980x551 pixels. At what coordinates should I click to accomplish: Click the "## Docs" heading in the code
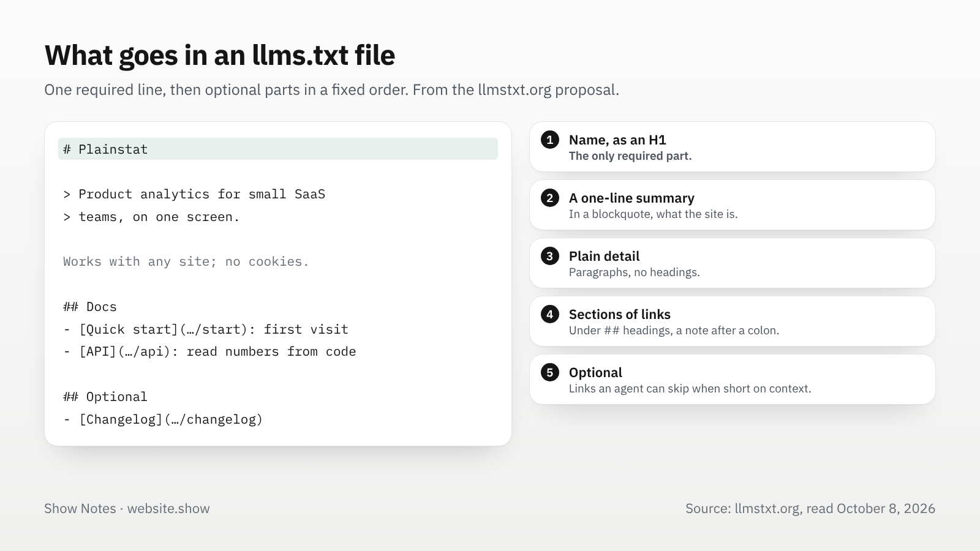tap(90, 307)
